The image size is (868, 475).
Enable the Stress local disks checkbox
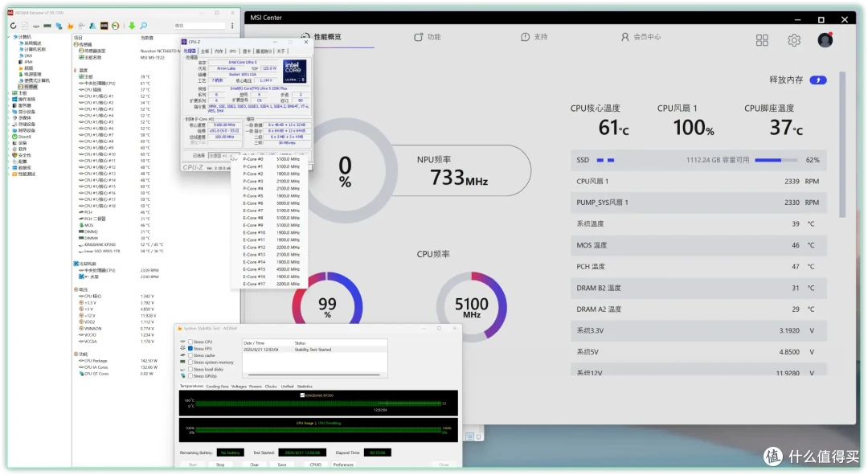coord(190,369)
